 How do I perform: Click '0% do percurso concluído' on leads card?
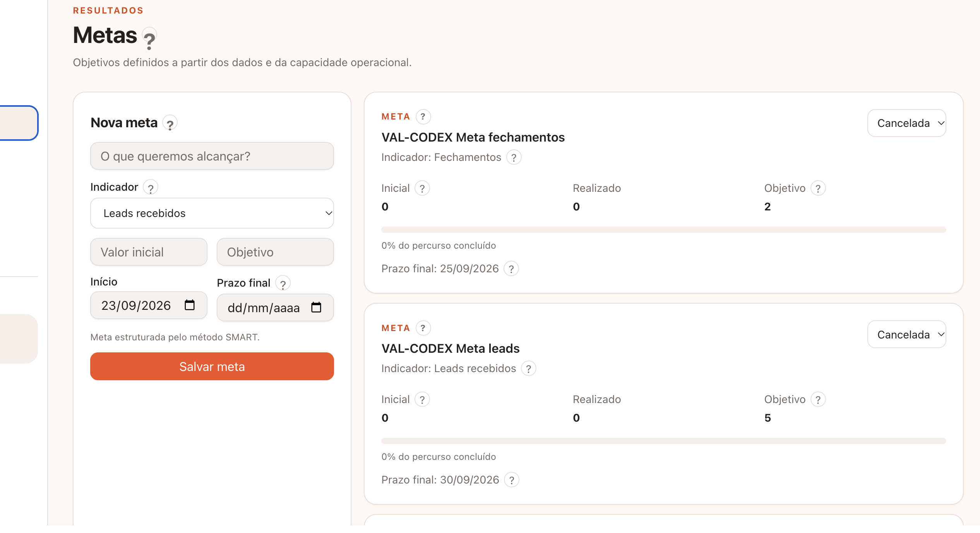pyautogui.click(x=439, y=457)
